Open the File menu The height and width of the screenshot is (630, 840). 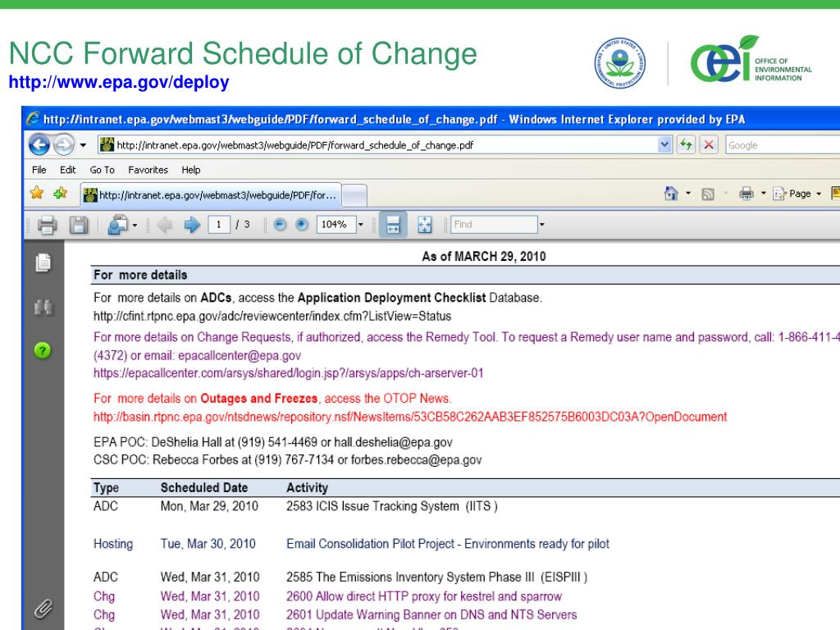[39, 170]
